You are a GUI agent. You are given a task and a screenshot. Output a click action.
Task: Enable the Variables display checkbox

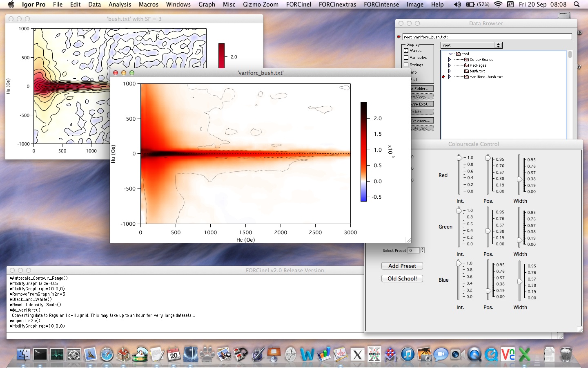click(x=406, y=58)
